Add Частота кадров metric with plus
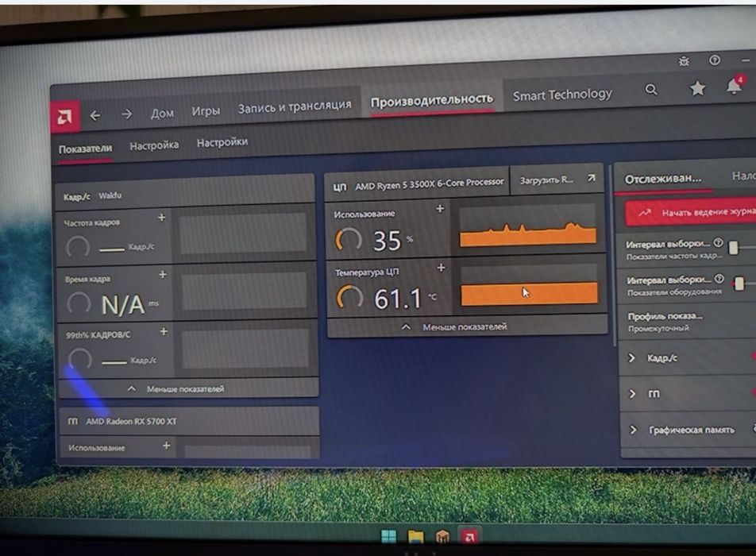This screenshot has height=556, width=756. click(x=161, y=218)
